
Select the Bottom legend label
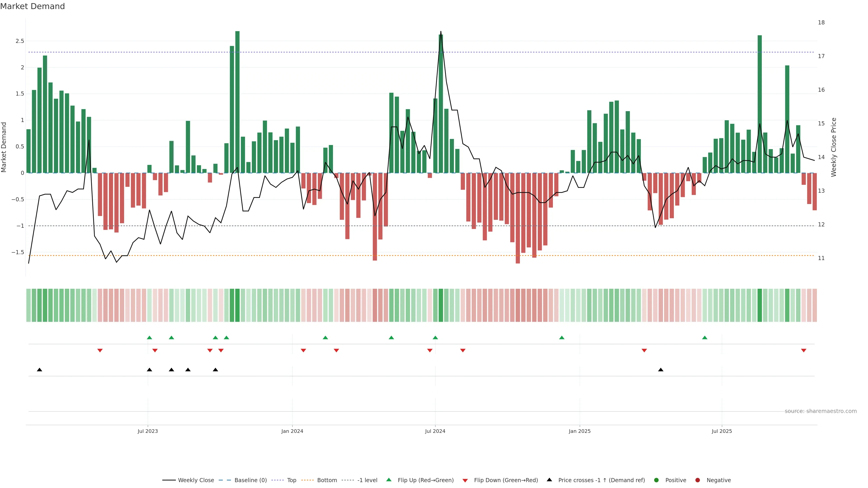coord(327,480)
